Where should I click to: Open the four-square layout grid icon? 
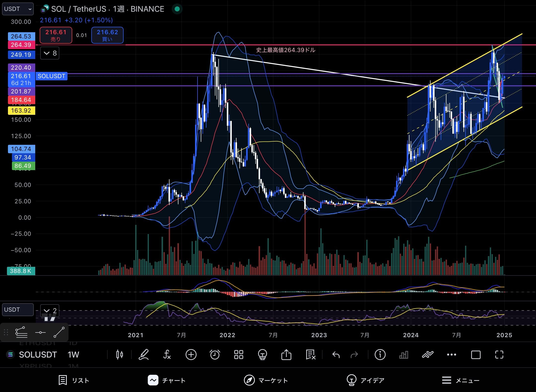click(238, 355)
